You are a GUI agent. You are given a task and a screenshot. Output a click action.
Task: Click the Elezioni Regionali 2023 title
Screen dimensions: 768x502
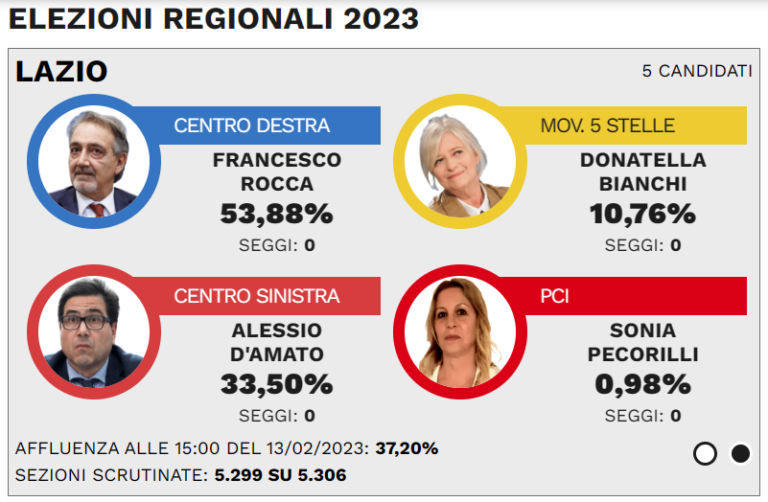coord(214,19)
